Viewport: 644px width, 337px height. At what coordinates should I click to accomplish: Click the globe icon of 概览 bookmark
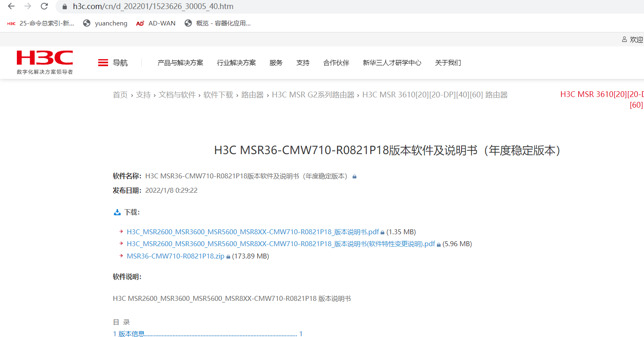pyautogui.click(x=188, y=23)
